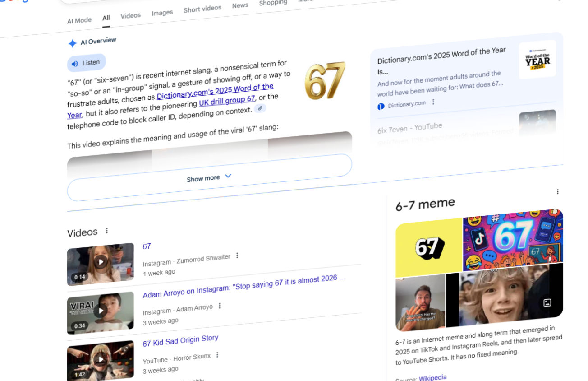Open the 6-7 meme panel options menu
This screenshot has height=381, width=588.
[x=558, y=191]
